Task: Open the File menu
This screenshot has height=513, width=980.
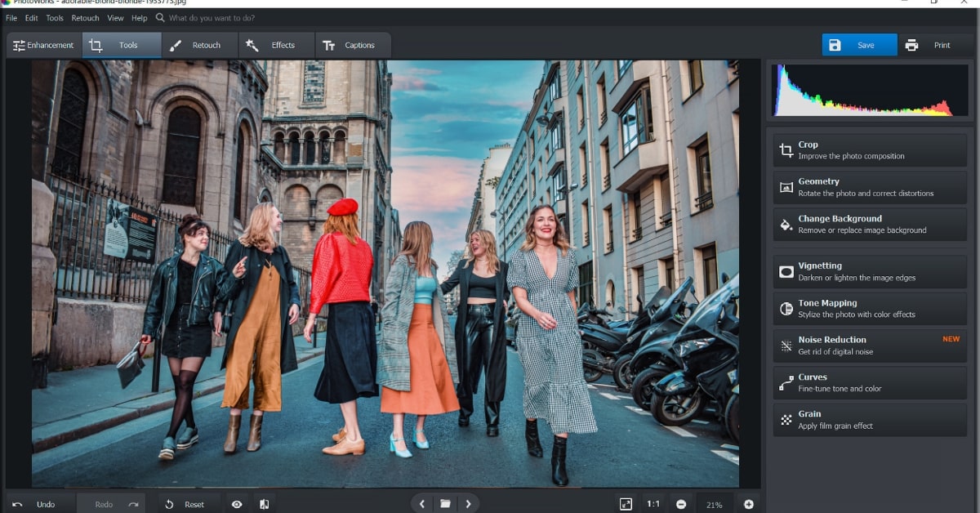Action: (11, 18)
